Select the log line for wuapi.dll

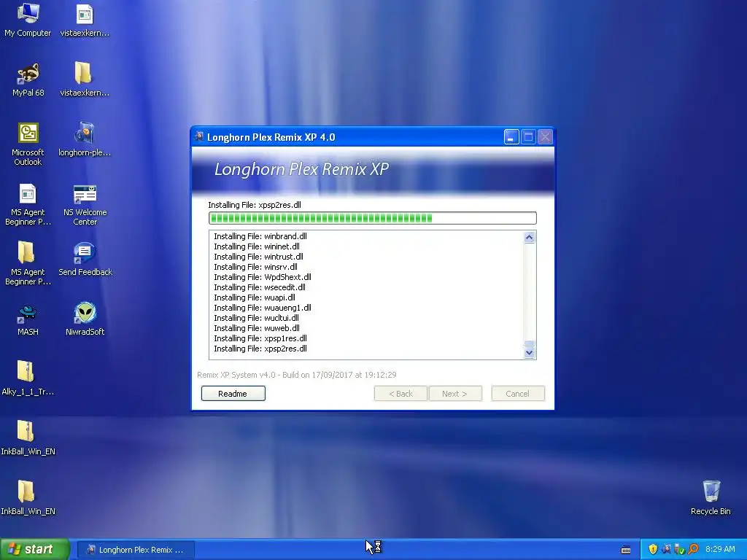click(x=255, y=297)
